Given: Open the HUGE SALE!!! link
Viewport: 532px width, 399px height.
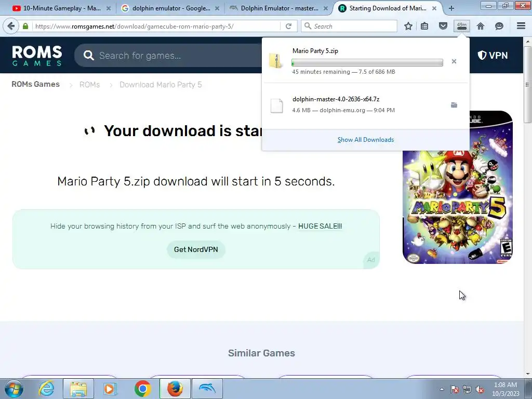Looking at the screenshot, I should pos(320,227).
